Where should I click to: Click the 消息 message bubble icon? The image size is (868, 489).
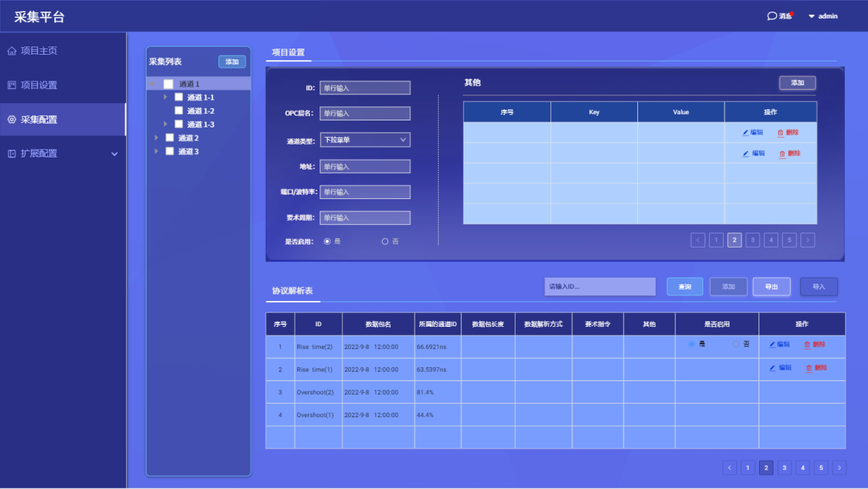[x=771, y=16]
